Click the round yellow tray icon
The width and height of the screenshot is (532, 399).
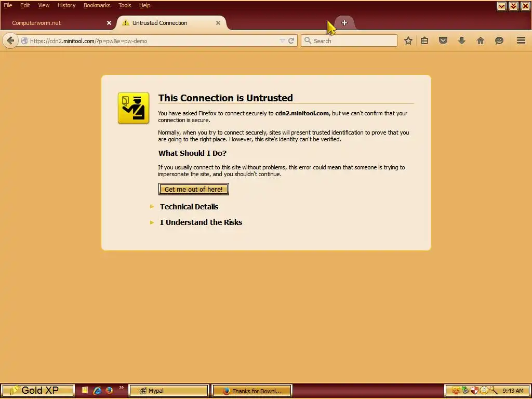(484, 391)
